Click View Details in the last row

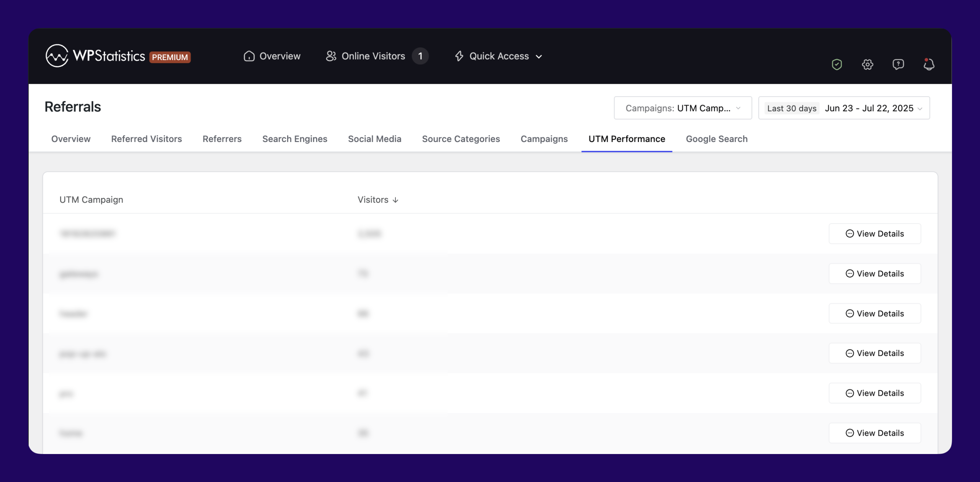coord(875,433)
